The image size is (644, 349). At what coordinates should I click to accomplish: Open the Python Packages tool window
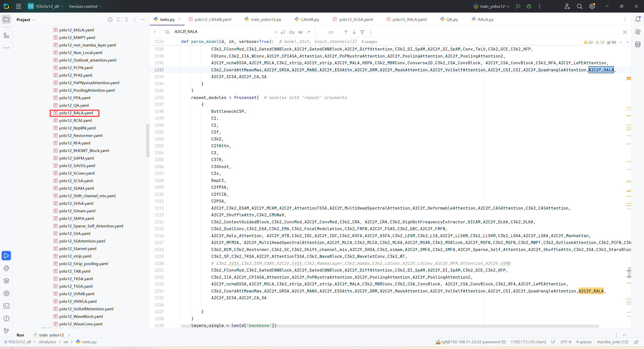click(6, 281)
